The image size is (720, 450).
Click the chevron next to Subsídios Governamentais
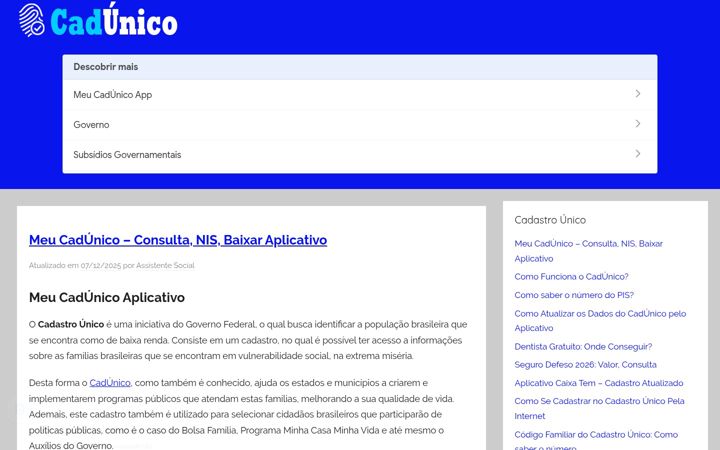[x=638, y=154]
